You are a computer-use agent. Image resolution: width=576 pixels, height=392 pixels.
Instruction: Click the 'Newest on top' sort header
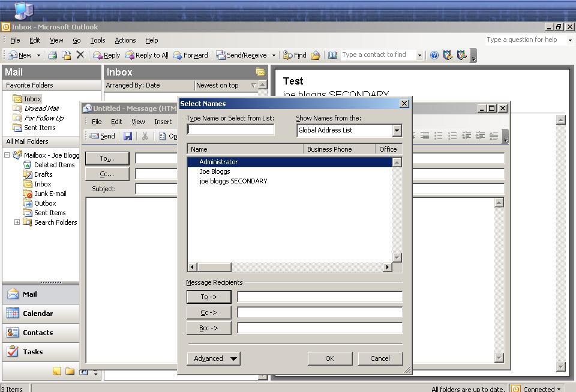[226, 85]
